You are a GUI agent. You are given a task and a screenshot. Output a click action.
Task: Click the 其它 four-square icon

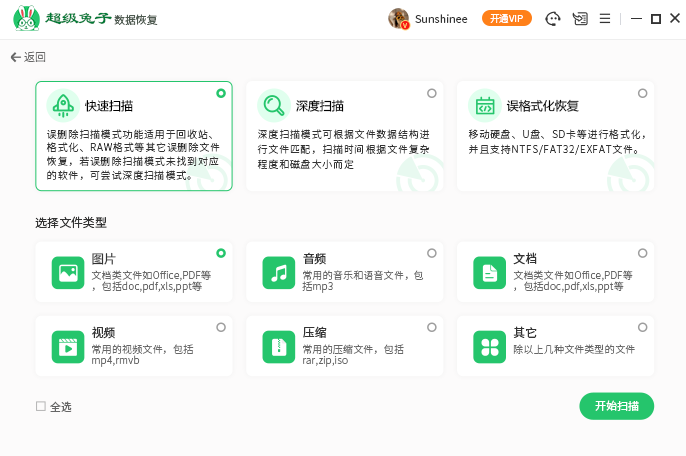pos(490,347)
